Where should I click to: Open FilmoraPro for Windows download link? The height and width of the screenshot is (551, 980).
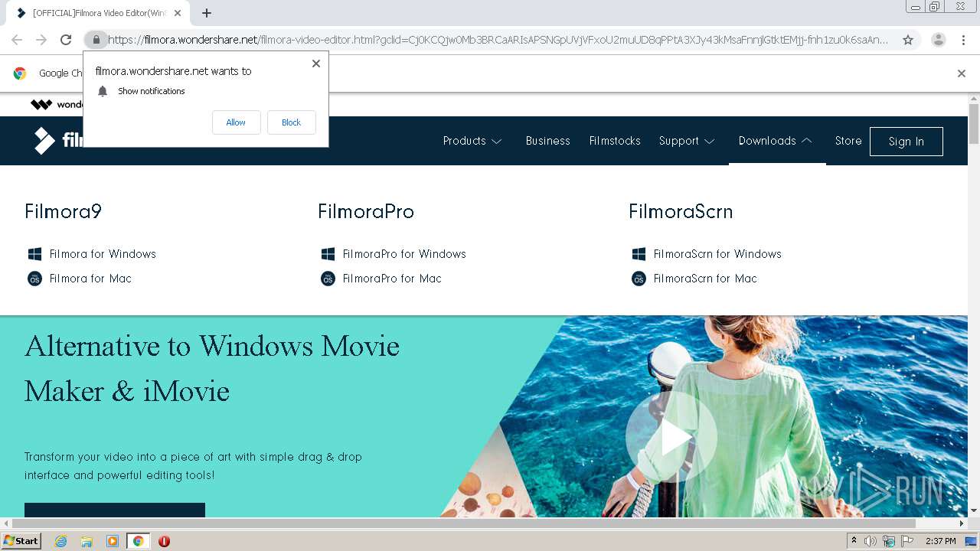(x=404, y=254)
